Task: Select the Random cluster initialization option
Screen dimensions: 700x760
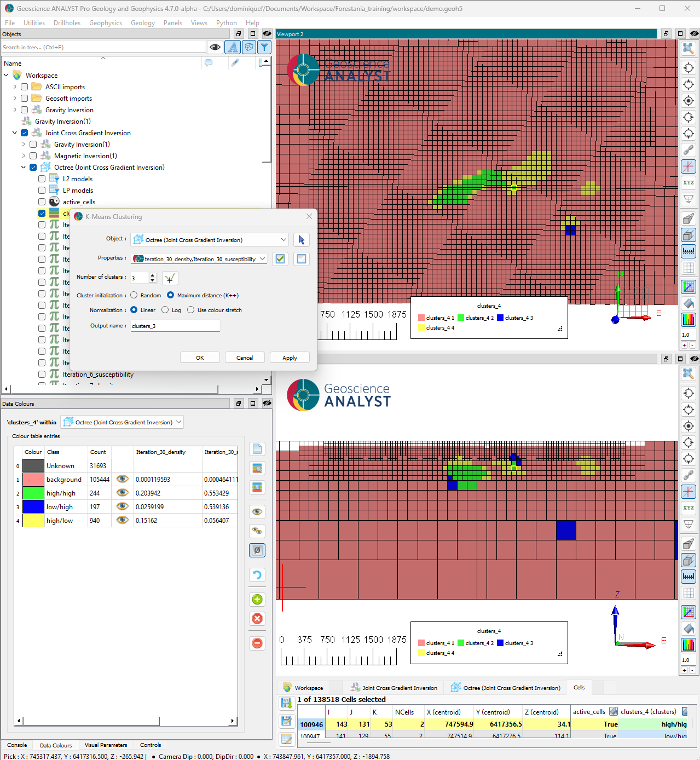Action: (134, 295)
